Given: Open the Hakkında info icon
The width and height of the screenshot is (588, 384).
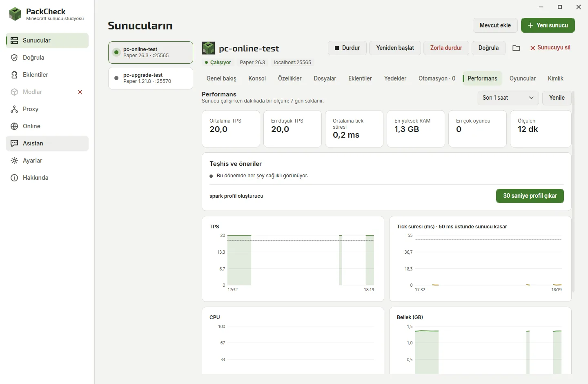Looking at the screenshot, I should 14,178.
